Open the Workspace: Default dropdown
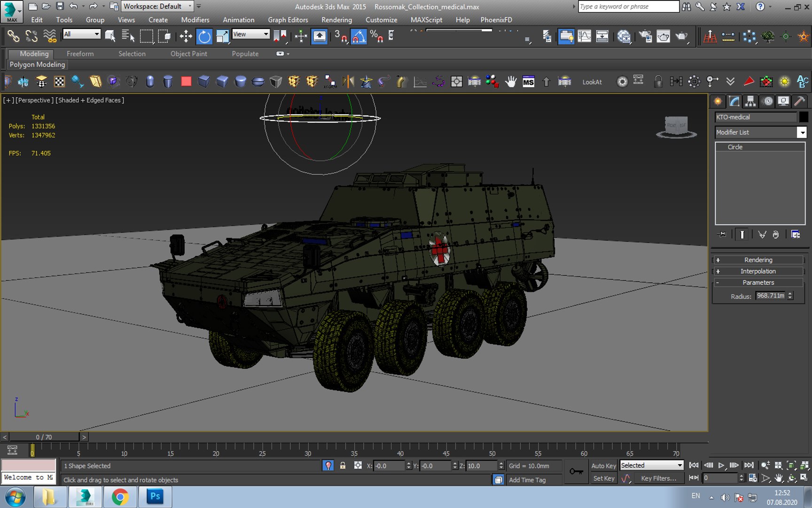Screen dimensions: 812x508 (157, 6)
